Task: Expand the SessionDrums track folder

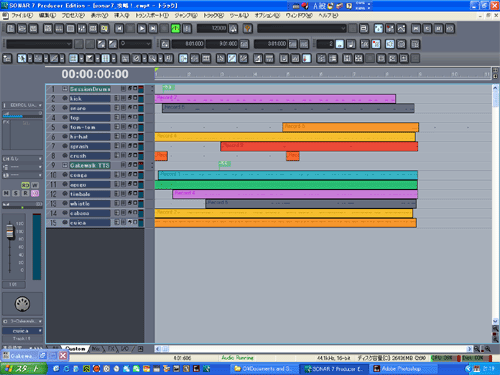Action: (x=65, y=89)
